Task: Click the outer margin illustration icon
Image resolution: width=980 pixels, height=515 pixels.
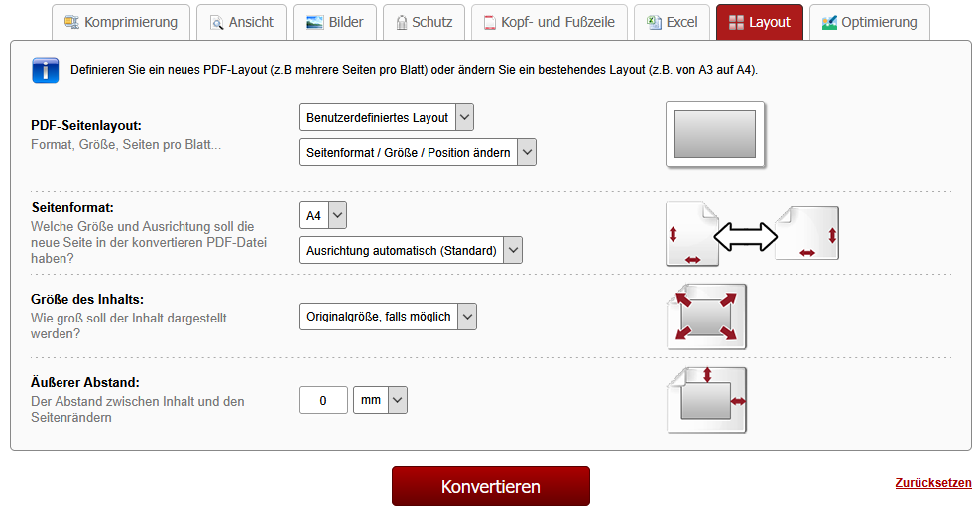Action: [x=706, y=400]
